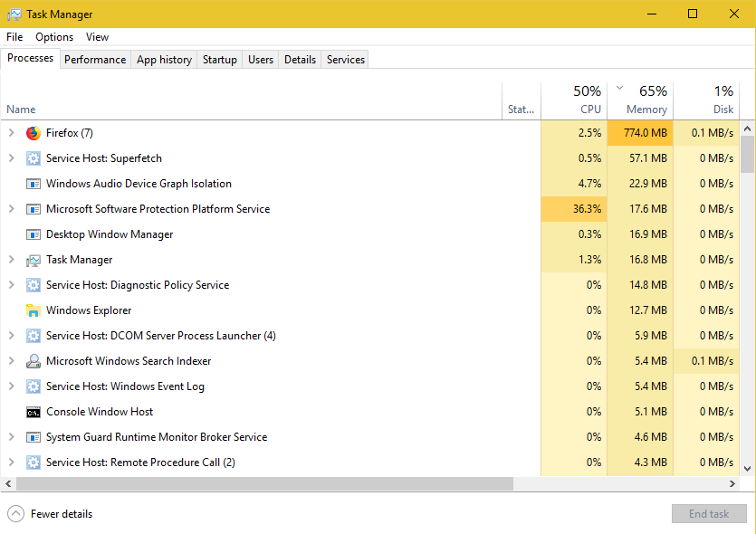The image size is (756, 534).
Task: Click the Windows Event Log gear icon
Action: (33, 386)
